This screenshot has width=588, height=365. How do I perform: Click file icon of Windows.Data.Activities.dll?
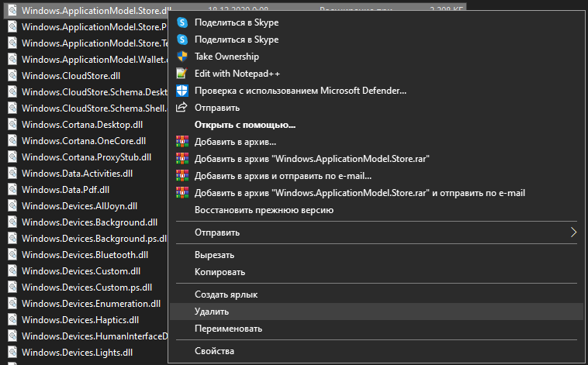(x=12, y=173)
